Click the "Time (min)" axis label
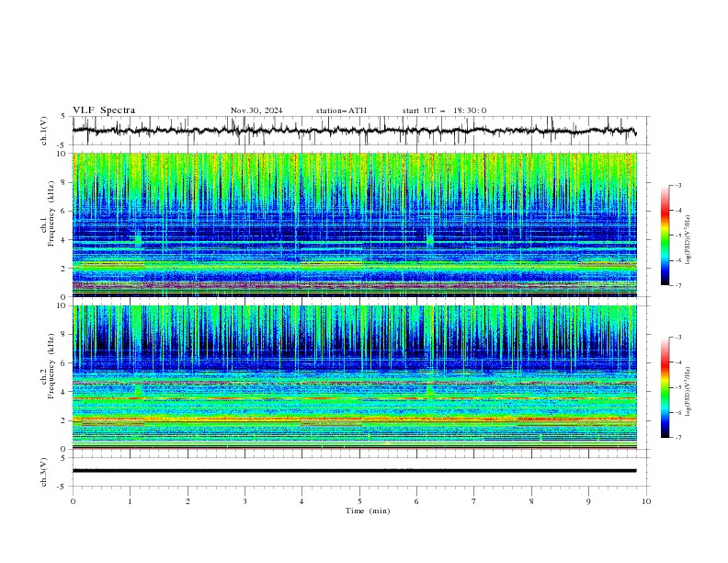The image size is (728, 563). pyautogui.click(x=368, y=511)
